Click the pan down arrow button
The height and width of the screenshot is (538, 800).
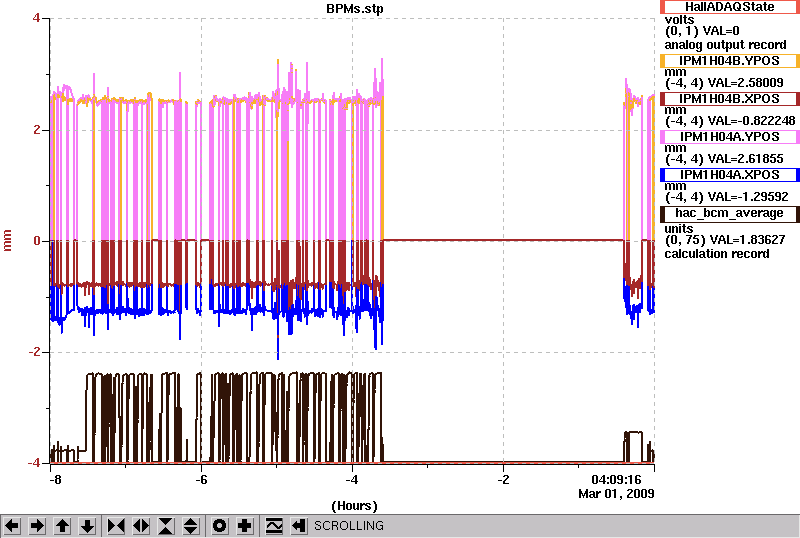(87, 526)
